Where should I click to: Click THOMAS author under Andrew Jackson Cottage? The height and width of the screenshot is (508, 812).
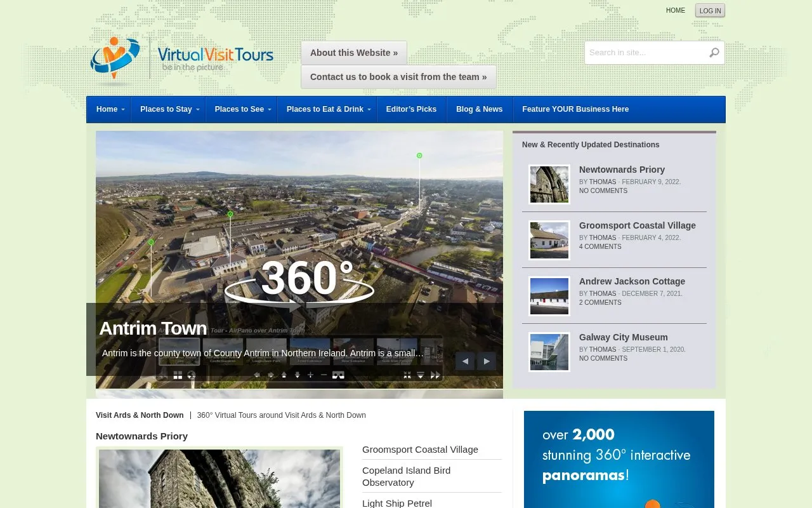(603, 294)
